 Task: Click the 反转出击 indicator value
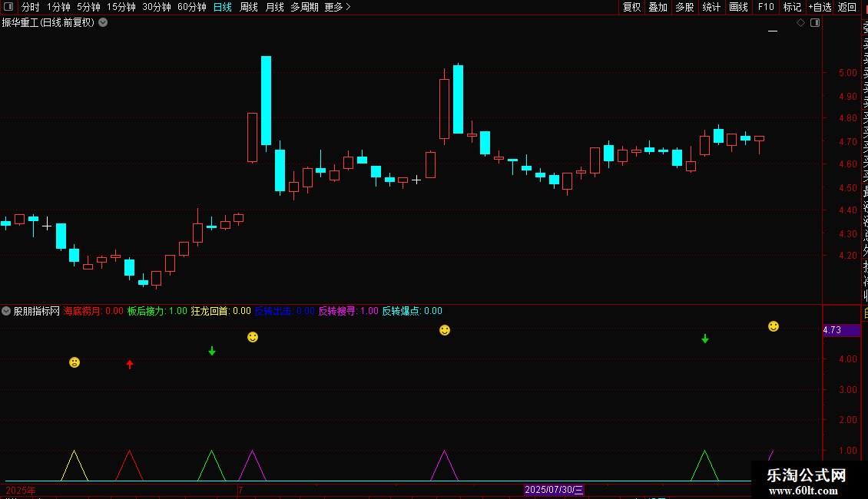pos(284,311)
